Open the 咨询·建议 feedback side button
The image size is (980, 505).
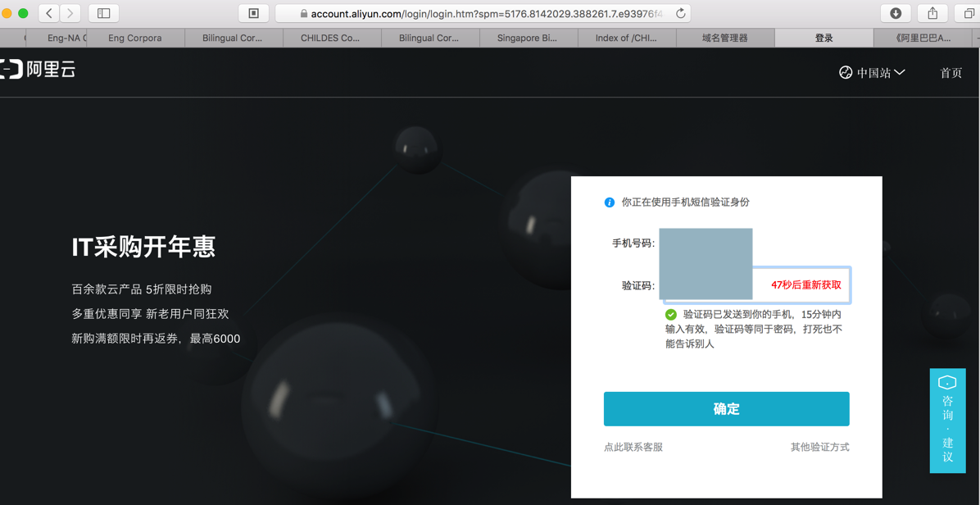point(947,421)
